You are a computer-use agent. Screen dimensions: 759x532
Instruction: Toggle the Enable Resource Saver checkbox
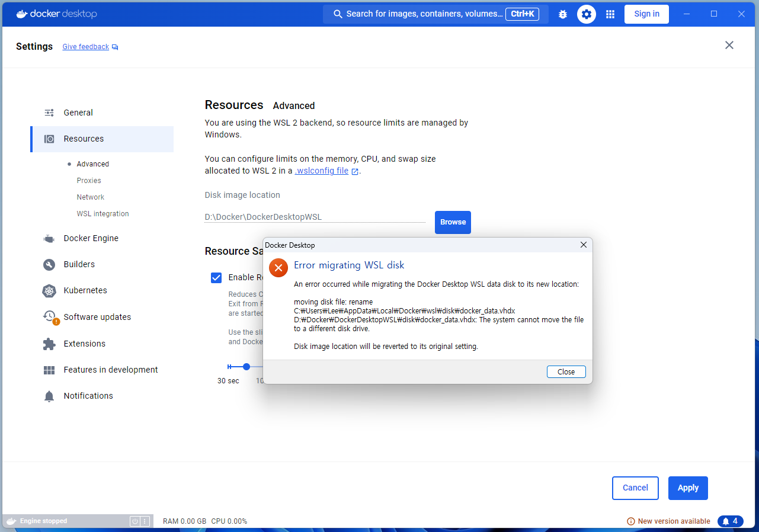[216, 277]
